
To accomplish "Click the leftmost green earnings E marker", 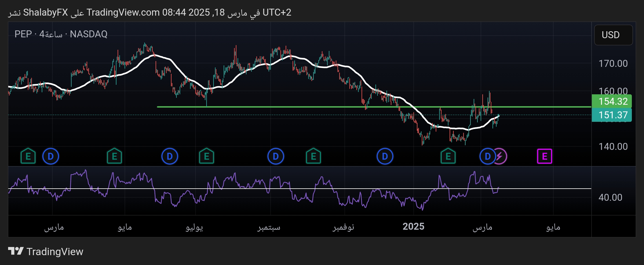I will point(28,157).
